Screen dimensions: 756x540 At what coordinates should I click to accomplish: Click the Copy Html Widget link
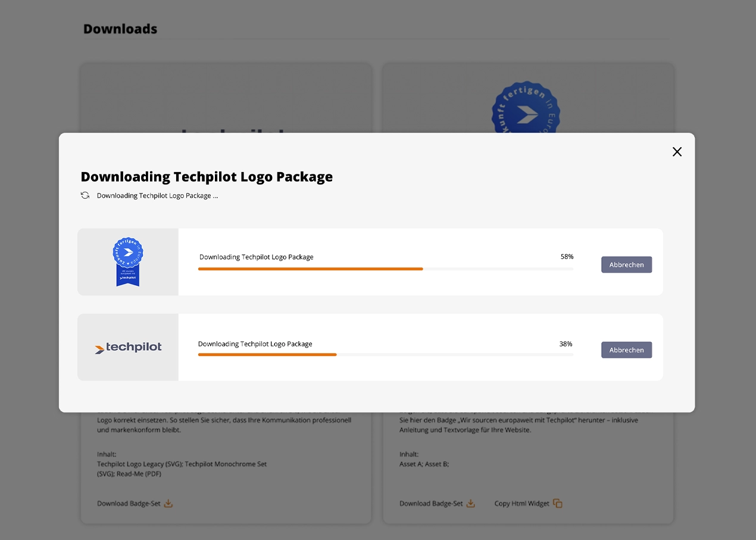[521, 504]
